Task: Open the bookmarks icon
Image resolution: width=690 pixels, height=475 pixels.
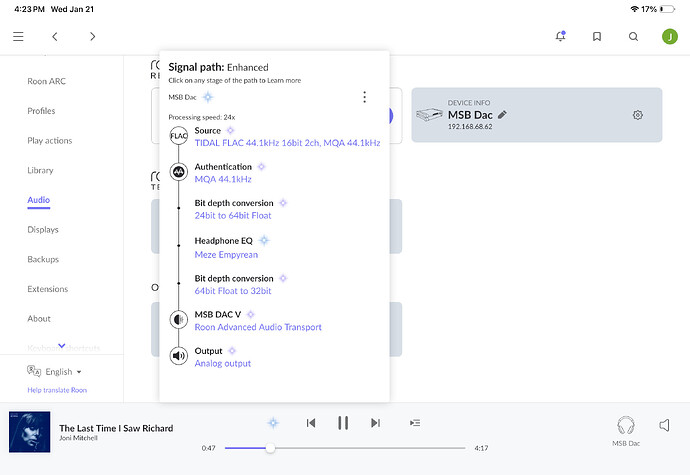Action: pyautogui.click(x=597, y=36)
